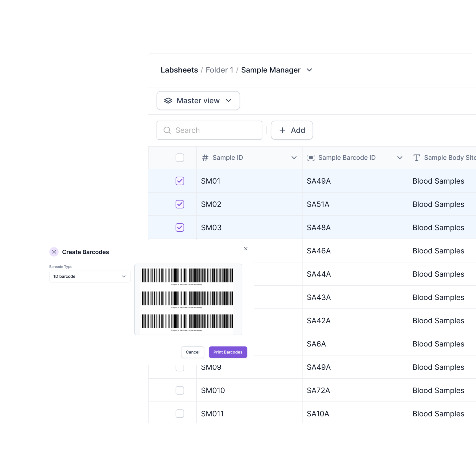Image resolution: width=476 pixels, height=476 pixels.
Task: Check the SM010 row checkbox
Action: point(180,390)
